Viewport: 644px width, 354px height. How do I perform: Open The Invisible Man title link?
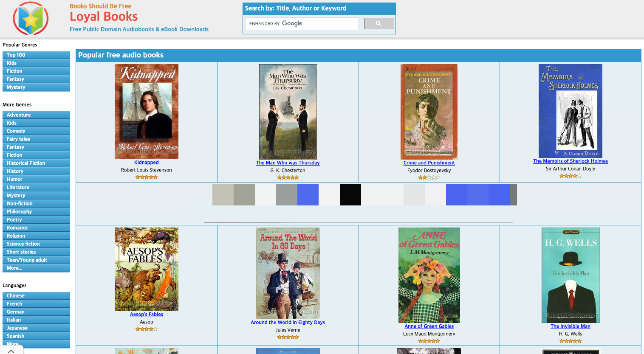tap(571, 326)
